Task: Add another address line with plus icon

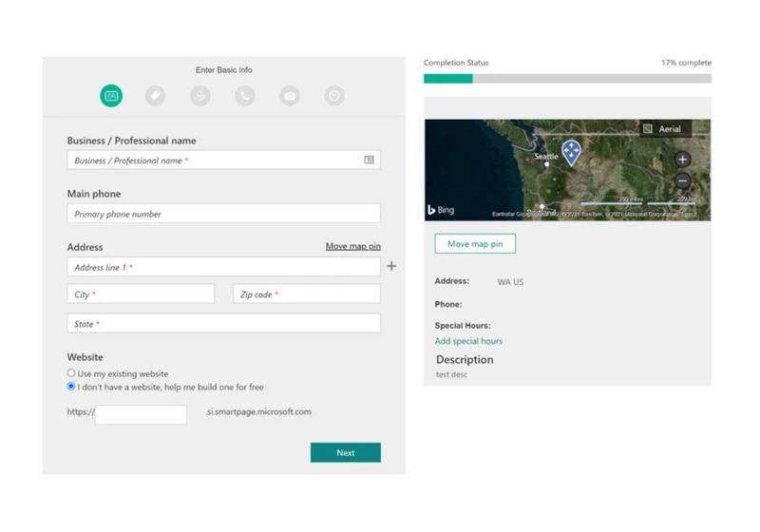Action: pyautogui.click(x=391, y=266)
